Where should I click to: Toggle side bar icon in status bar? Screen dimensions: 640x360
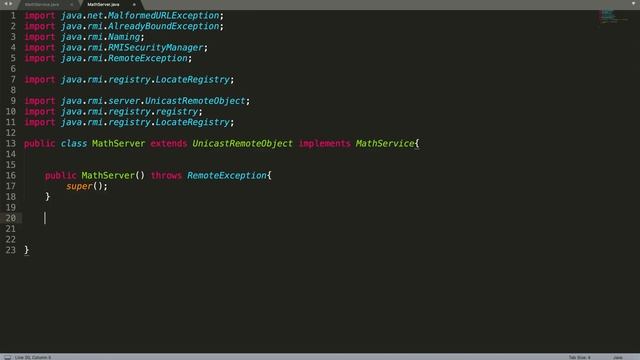point(7,357)
